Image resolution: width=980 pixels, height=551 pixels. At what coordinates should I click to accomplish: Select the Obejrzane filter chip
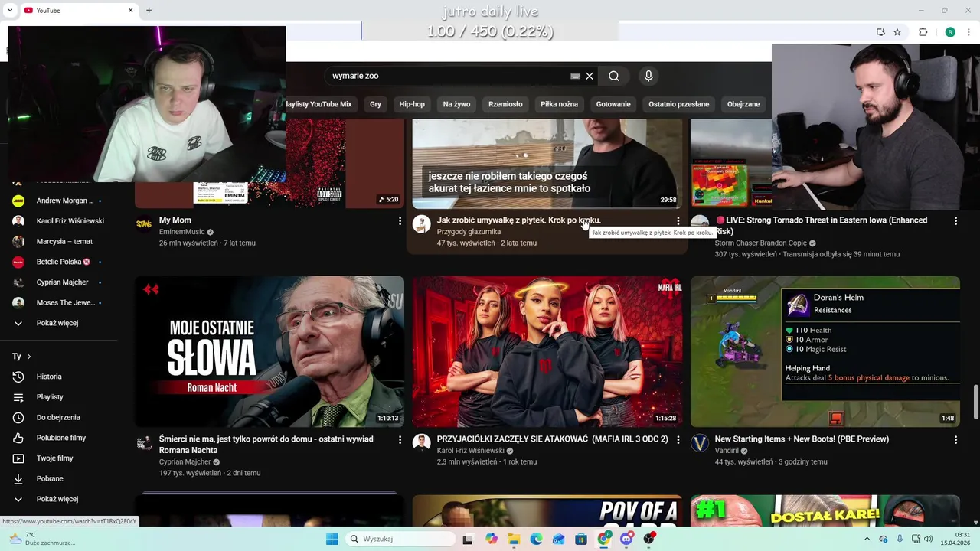743,104
